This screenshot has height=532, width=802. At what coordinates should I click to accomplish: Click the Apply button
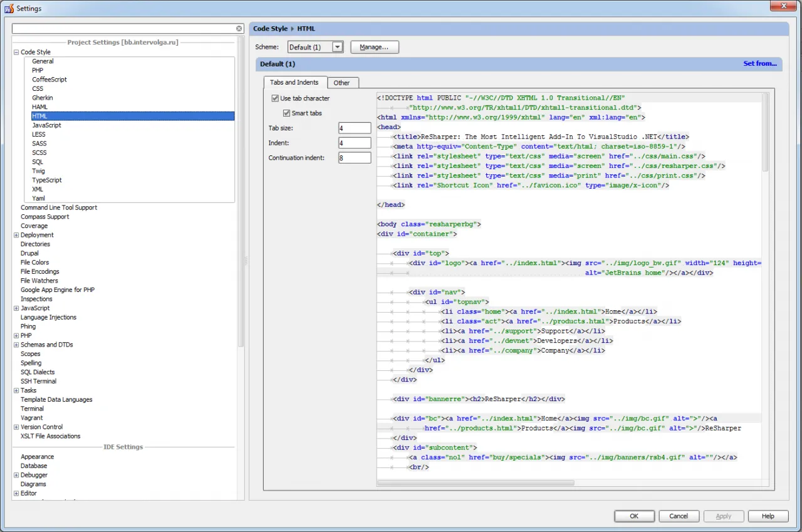pyautogui.click(x=724, y=516)
